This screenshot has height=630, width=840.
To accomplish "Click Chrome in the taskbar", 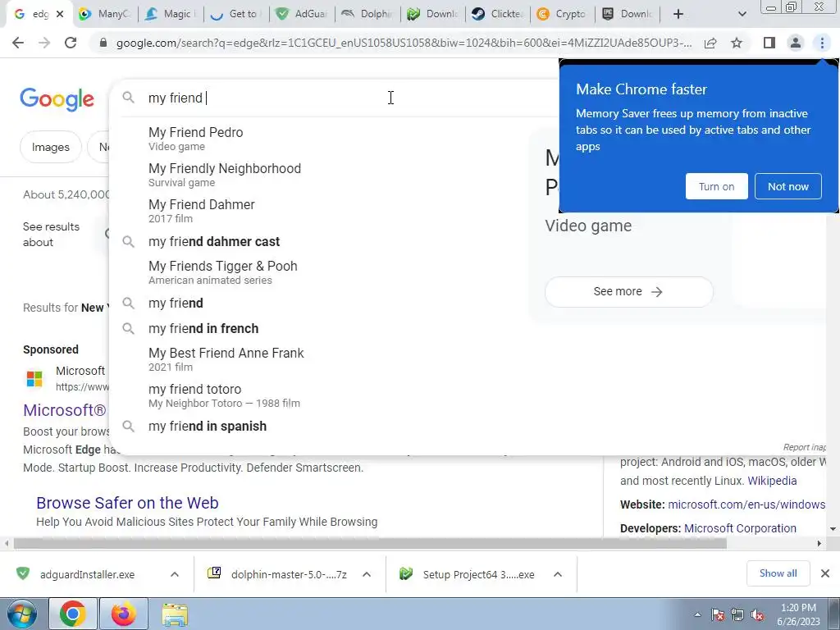I will [73, 614].
